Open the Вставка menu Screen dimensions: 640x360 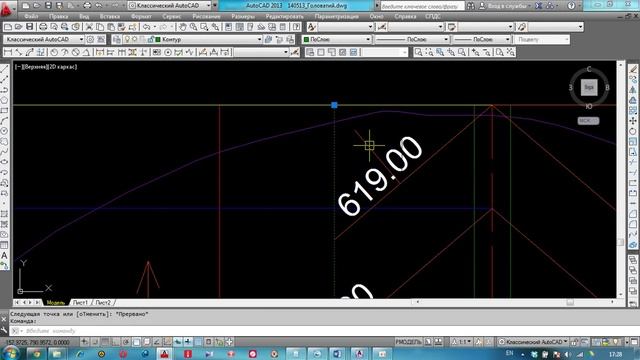coord(109,16)
